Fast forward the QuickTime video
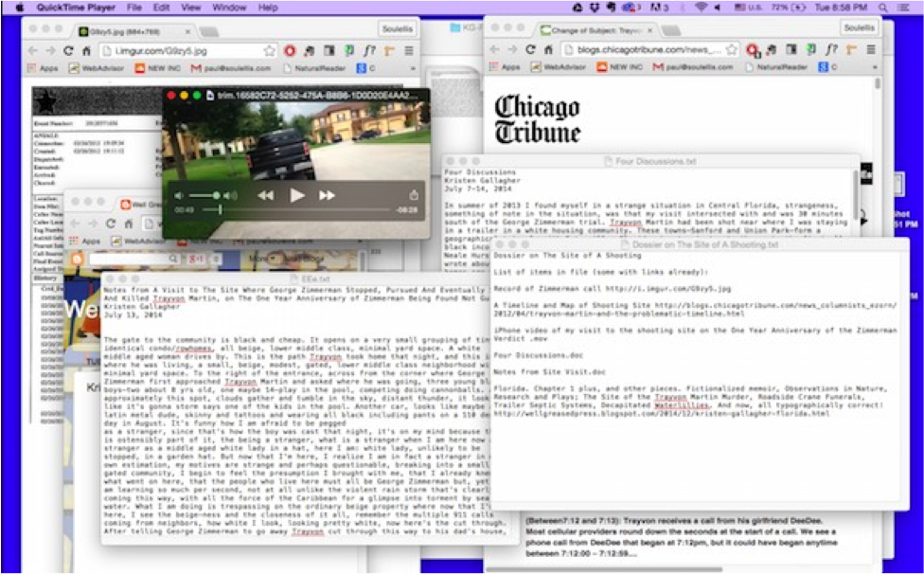The width and height of the screenshot is (924, 574). point(327,196)
